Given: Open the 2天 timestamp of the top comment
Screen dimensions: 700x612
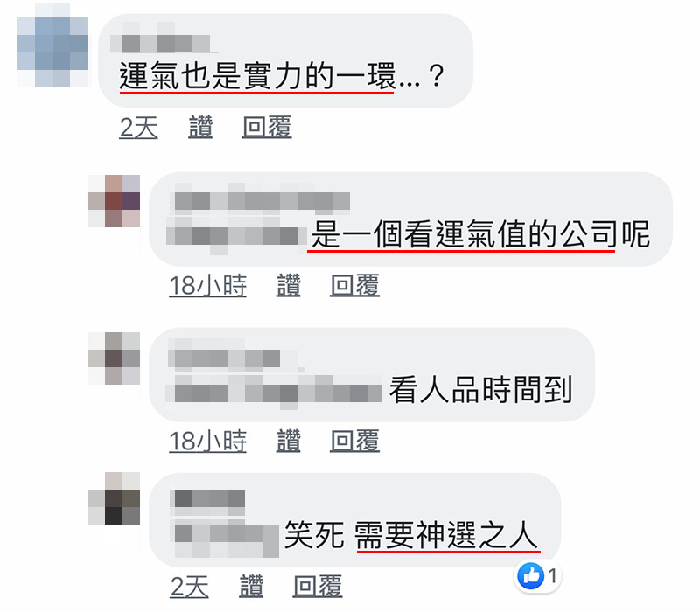Looking at the screenshot, I should point(138,127).
